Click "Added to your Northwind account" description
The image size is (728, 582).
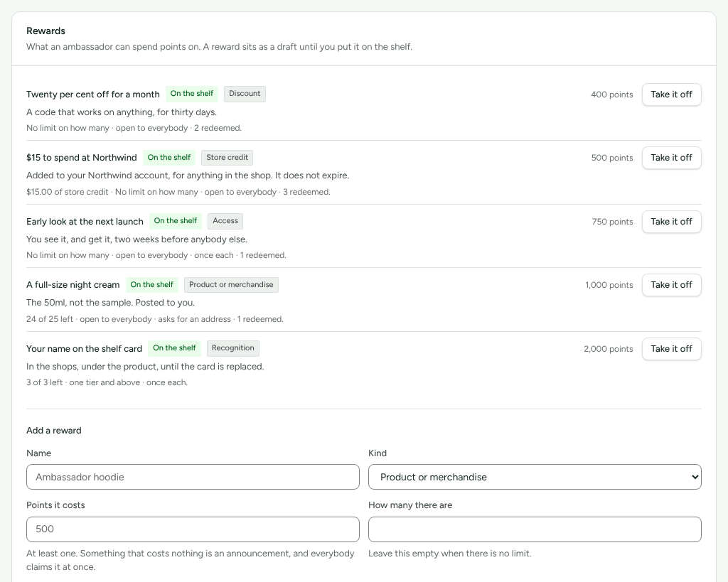pyautogui.click(x=188, y=176)
